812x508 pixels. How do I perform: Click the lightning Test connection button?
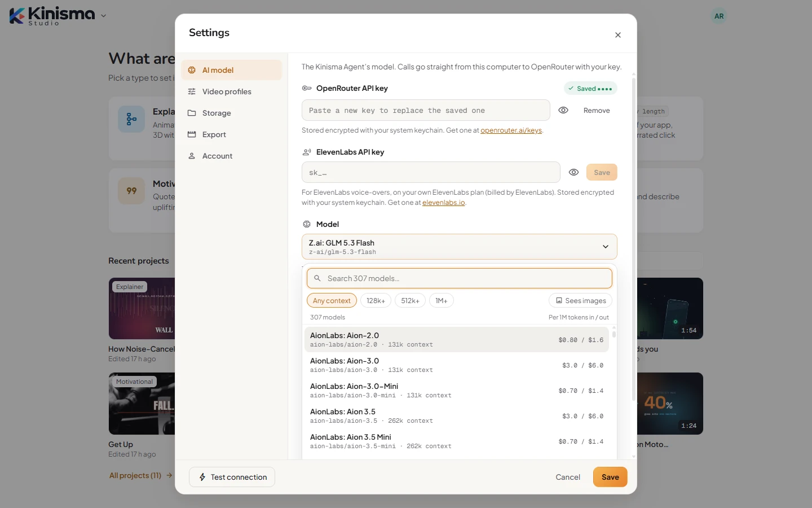(x=232, y=477)
